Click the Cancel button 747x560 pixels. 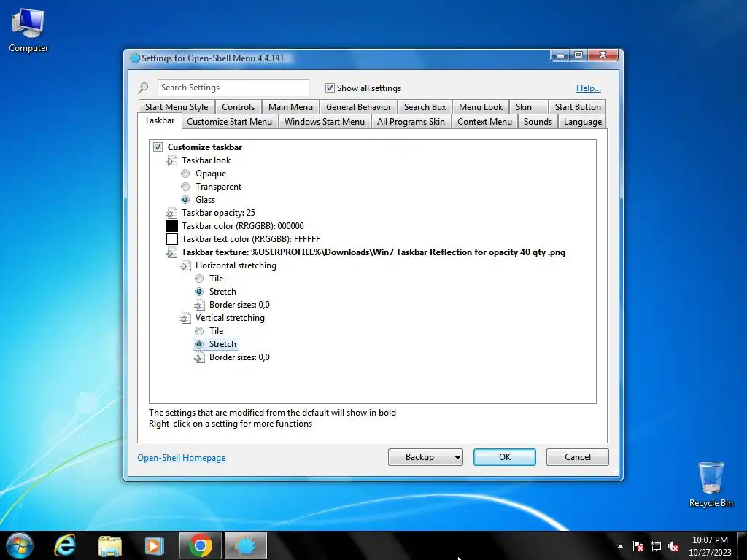tap(578, 457)
